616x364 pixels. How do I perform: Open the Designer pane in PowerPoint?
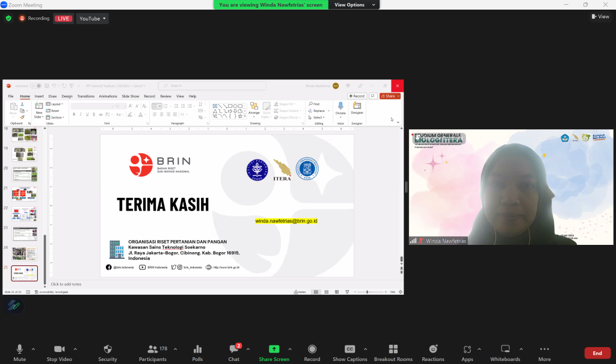pyautogui.click(x=357, y=108)
